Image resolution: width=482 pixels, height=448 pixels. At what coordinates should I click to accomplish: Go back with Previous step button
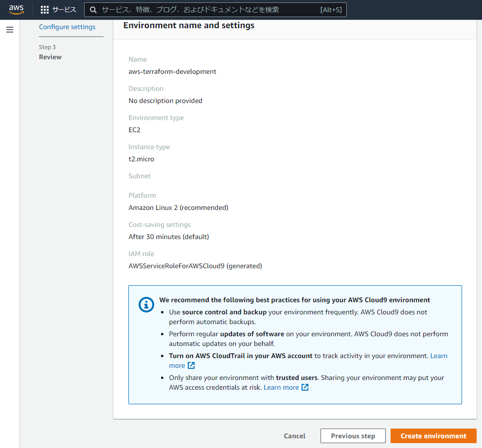(x=353, y=436)
